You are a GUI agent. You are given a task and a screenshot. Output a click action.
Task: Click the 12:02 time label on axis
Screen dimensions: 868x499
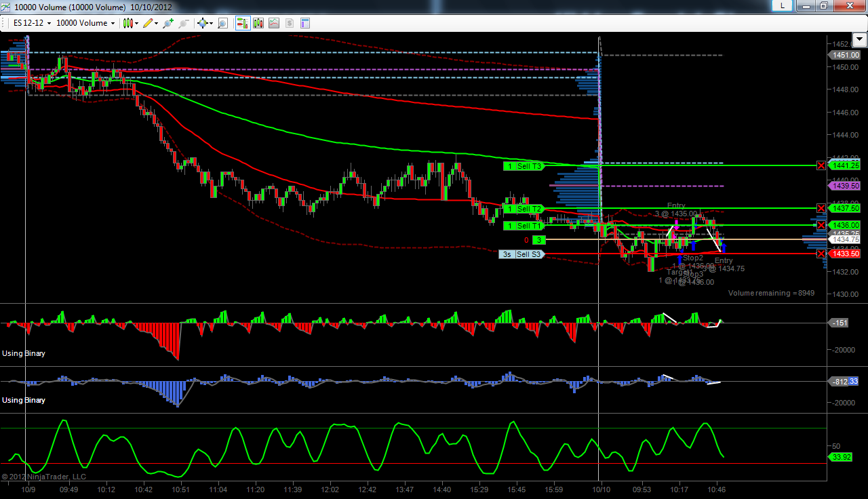(x=330, y=490)
